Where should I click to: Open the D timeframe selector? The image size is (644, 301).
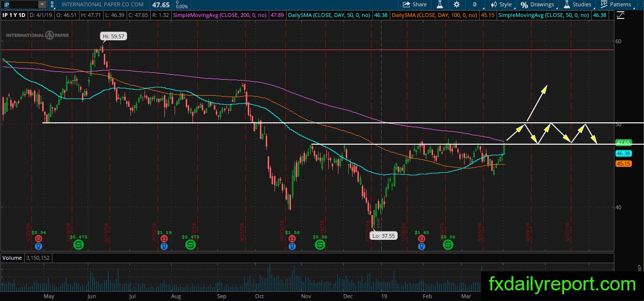[x=475, y=4]
